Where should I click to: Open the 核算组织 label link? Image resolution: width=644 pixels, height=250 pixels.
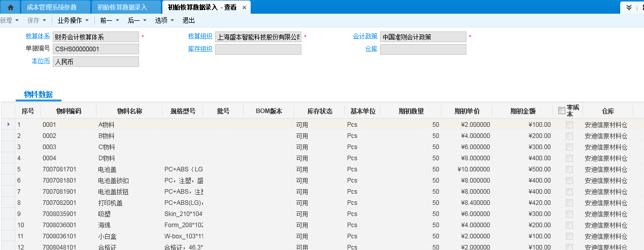pyautogui.click(x=200, y=37)
